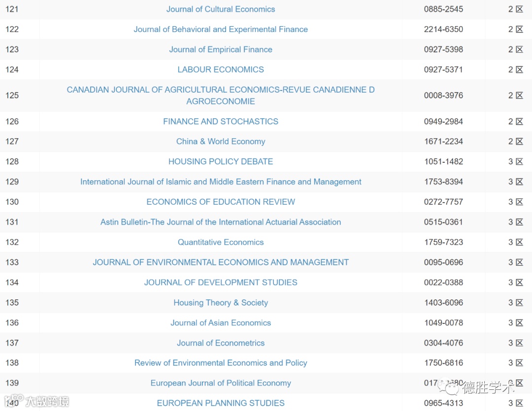Select ISSN 0927-5371
This screenshot has width=532, height=411.
coord(443,69)
